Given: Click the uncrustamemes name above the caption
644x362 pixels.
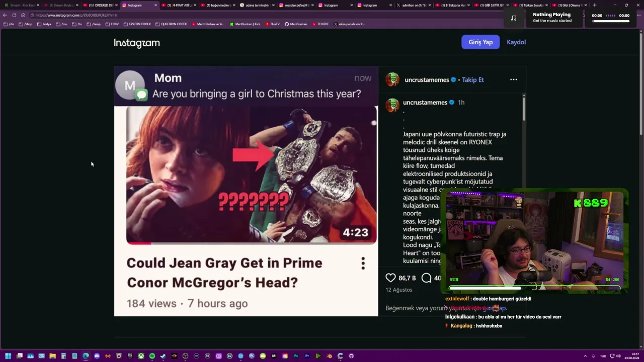Looking at the screenshot, I should click(x=425, y=103).
